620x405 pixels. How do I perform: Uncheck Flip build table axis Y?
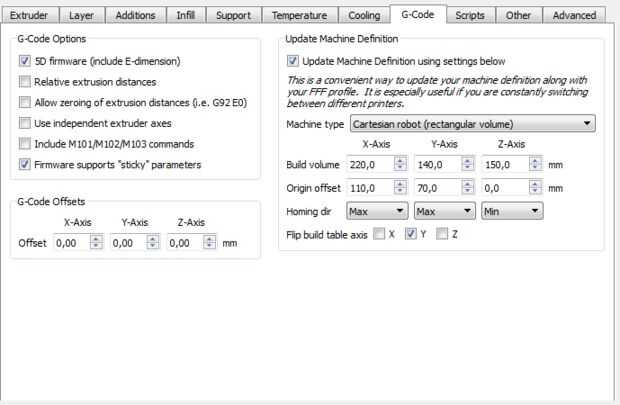(410, 234)
